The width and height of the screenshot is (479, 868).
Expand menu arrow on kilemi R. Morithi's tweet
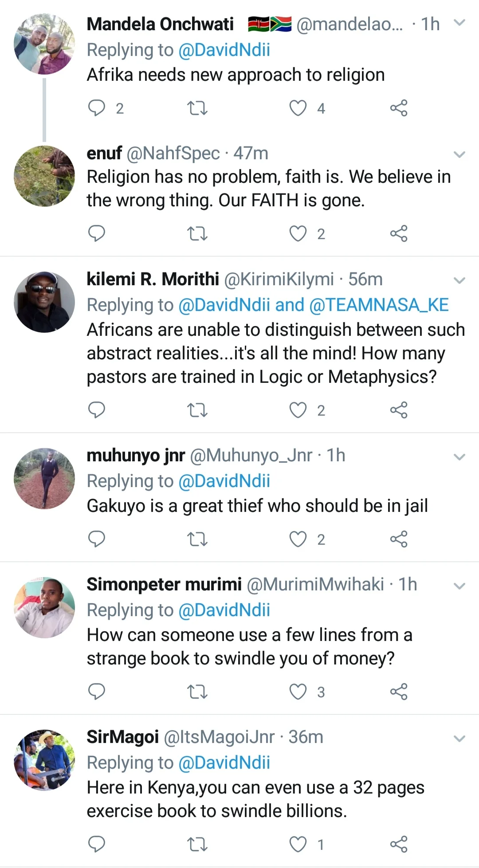(459, 280)
